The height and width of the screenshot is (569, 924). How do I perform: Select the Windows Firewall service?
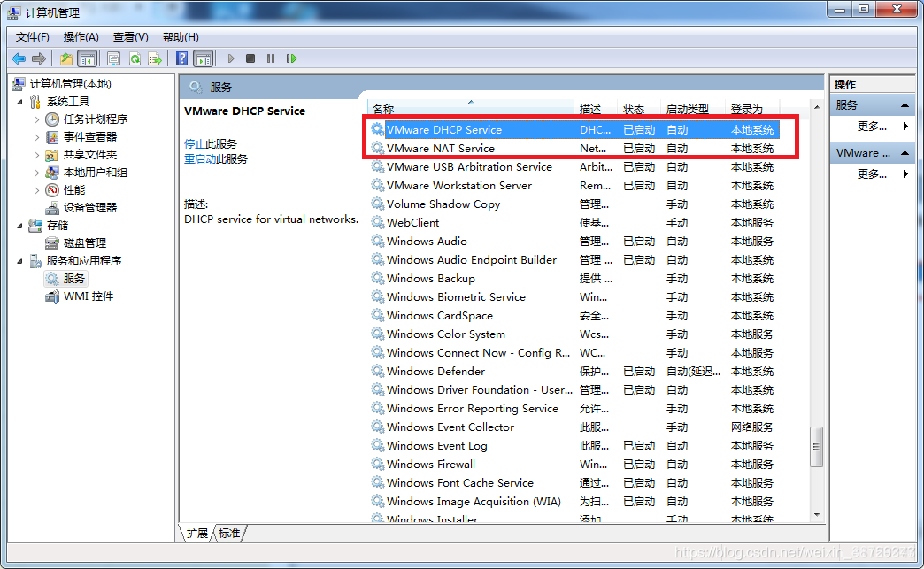[574, 465]
